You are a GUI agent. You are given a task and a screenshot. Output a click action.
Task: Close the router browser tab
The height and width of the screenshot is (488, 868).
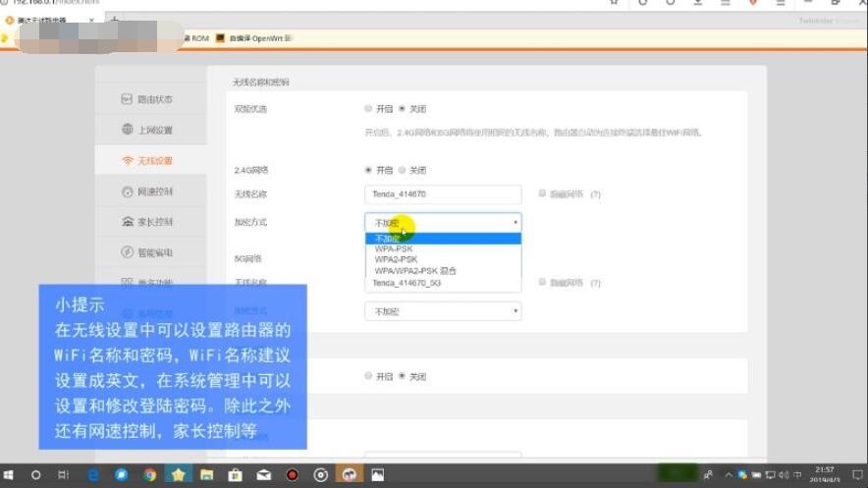91,20
